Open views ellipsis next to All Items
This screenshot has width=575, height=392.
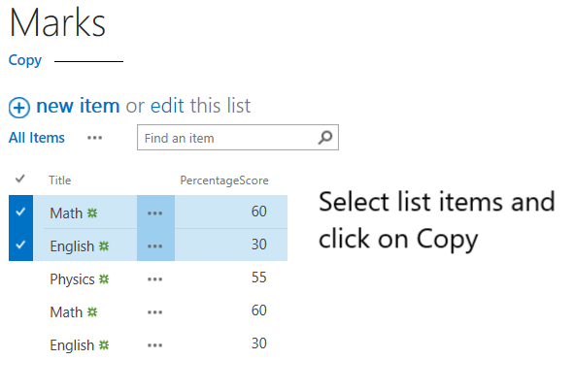[x=94, y=138]
